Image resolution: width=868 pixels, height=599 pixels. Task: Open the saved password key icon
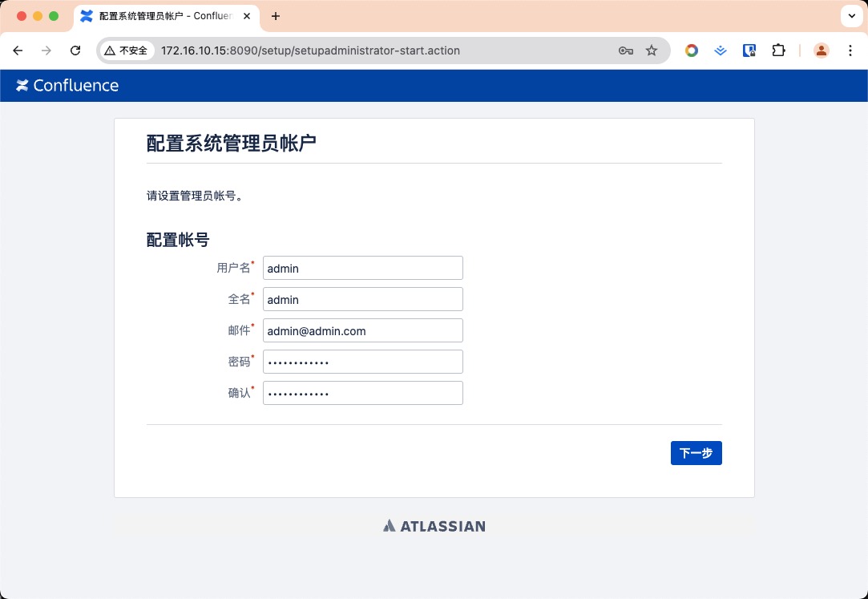626,51
